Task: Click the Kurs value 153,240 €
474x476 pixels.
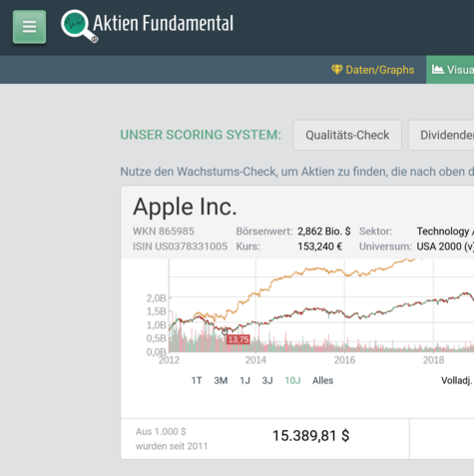Action: [x=319, y=246]
